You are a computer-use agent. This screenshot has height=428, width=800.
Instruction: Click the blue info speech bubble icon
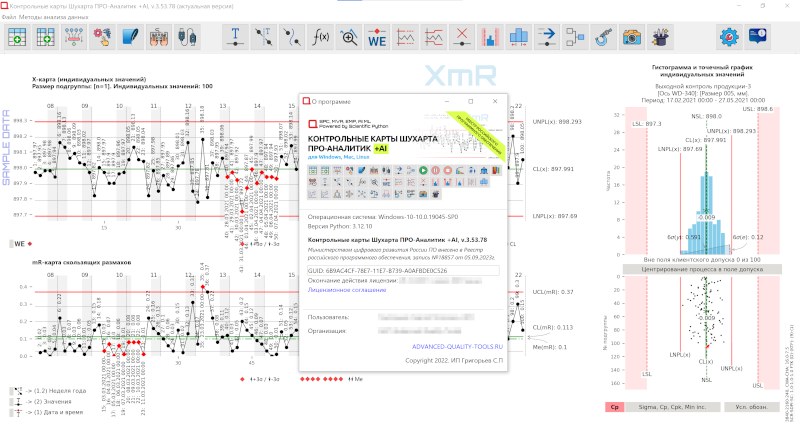coord(758,37)
